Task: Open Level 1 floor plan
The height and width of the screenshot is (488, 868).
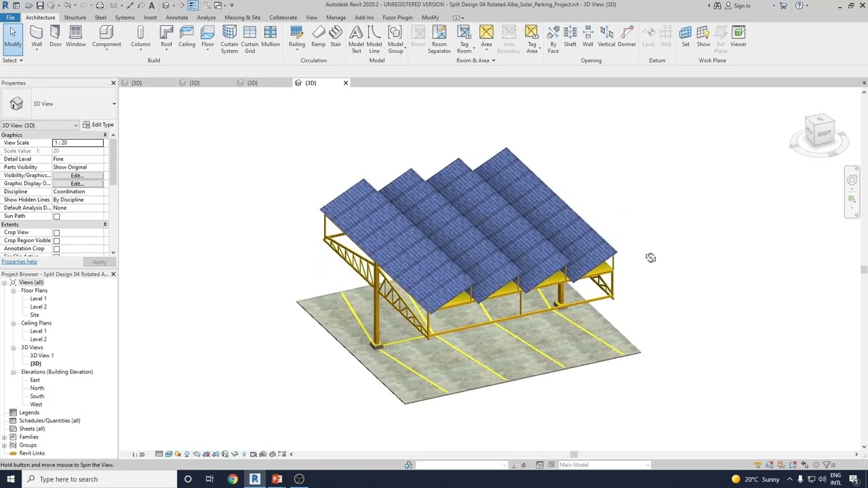Action: [x=38, y=299]
